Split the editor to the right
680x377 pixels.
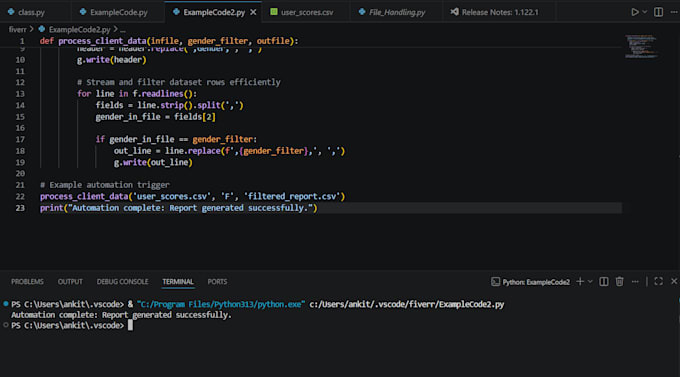click(658, 12)
